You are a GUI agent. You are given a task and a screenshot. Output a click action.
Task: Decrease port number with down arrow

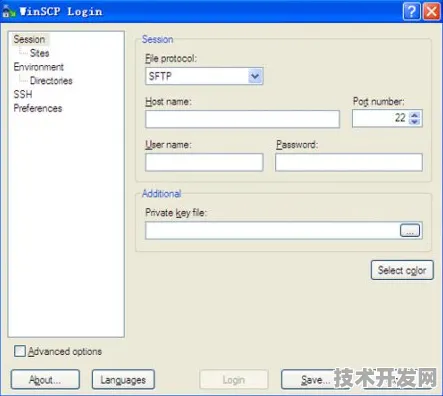(414, 122)
